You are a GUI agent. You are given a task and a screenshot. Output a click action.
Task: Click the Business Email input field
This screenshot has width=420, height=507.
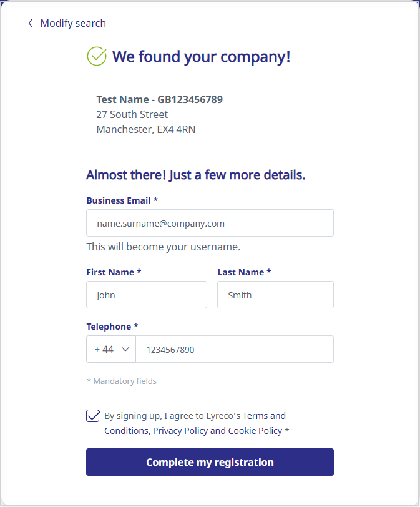point(210,223)
